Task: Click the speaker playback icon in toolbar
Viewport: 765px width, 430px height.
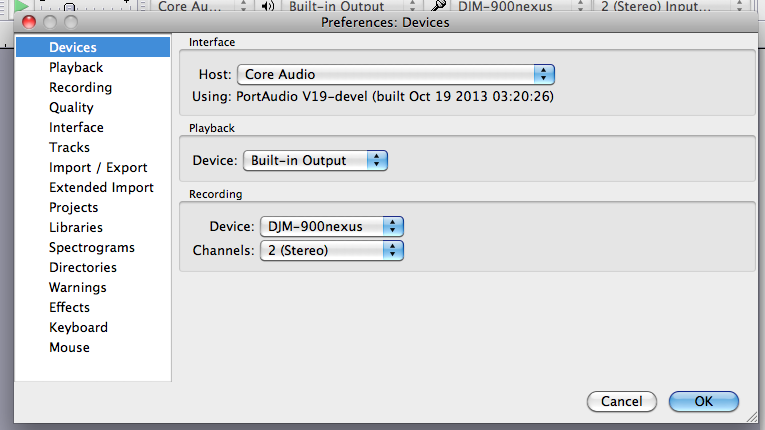Action: pyautogui.click(x=267, y=6)
